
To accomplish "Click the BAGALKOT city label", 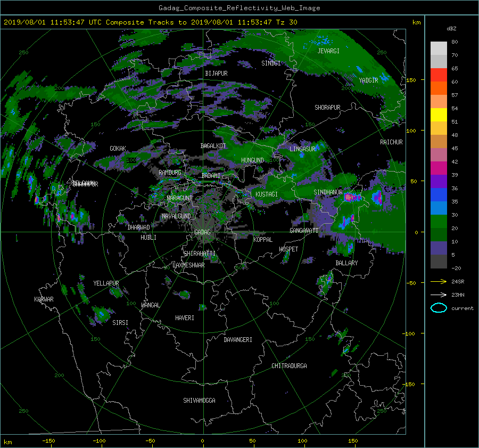I will (213, 146).
